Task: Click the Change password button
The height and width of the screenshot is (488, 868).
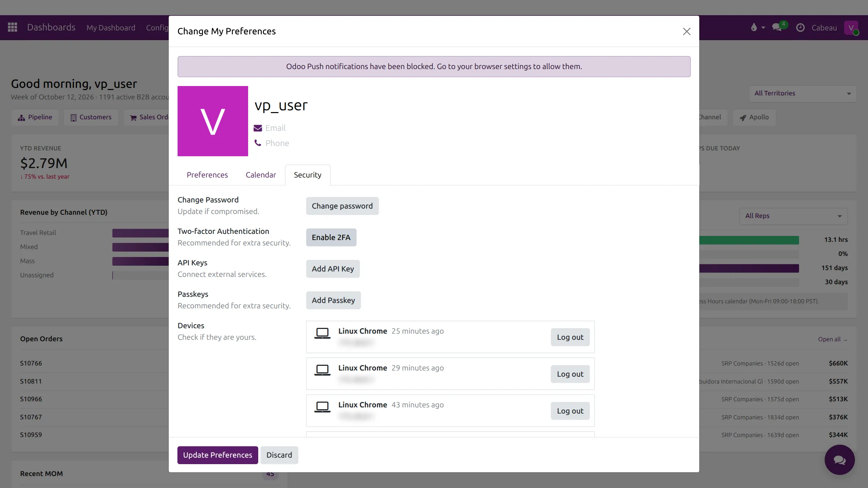Action: (x=342, y=206)
